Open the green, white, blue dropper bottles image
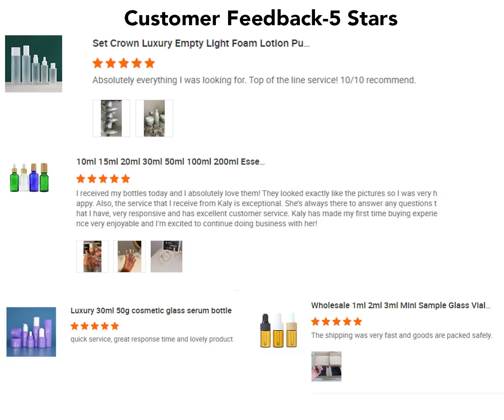 (x=29, y=178)
